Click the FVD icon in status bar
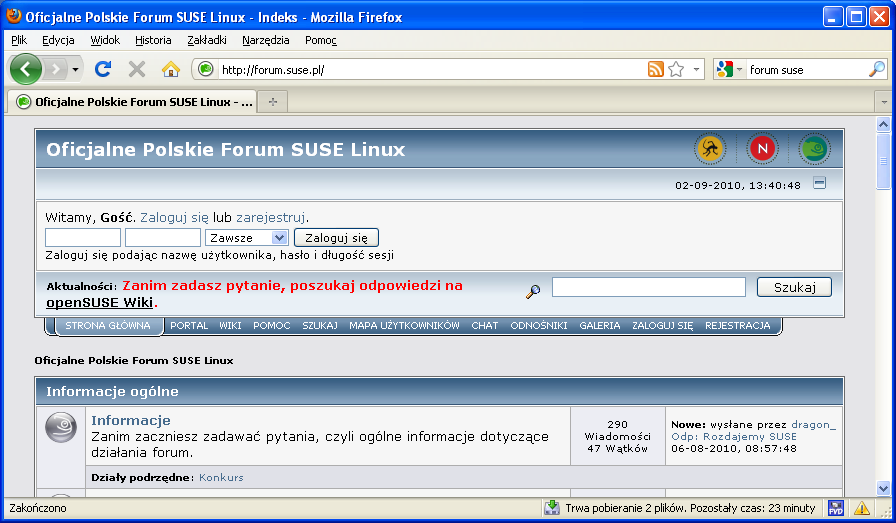Screen dimensions: 896x523 836,508
